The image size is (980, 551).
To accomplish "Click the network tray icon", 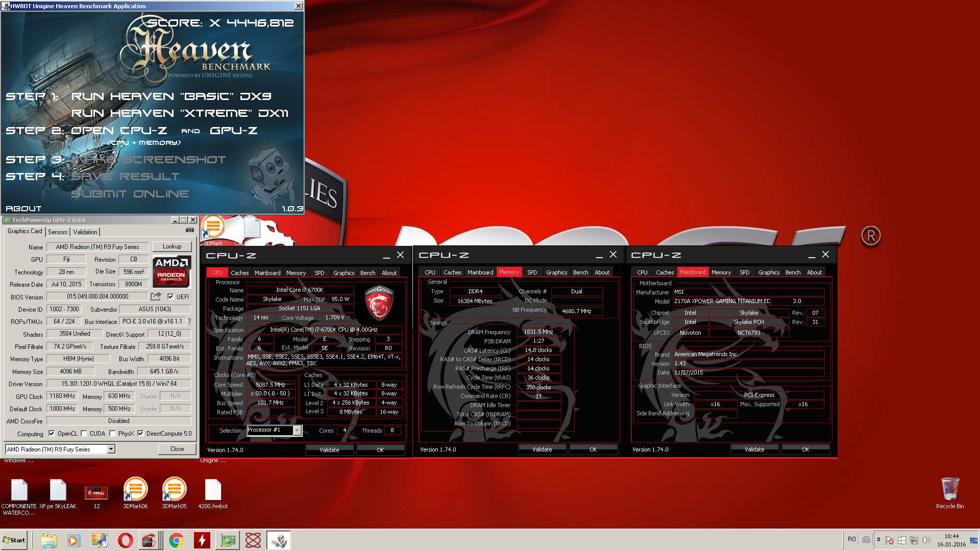I will [914, 540].
